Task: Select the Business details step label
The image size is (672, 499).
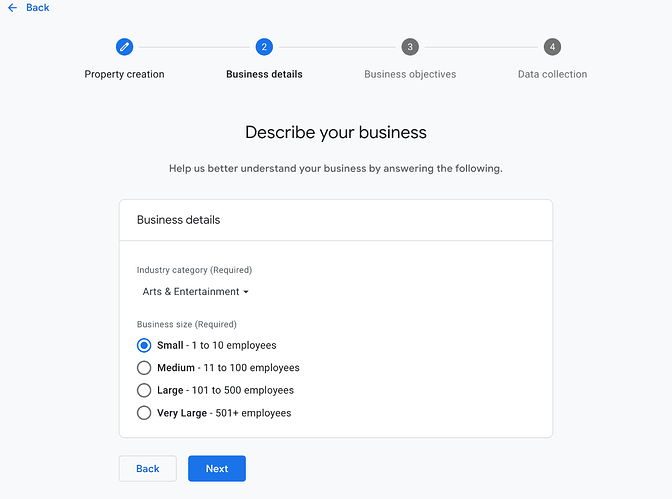Action: (x=264, y=74)
